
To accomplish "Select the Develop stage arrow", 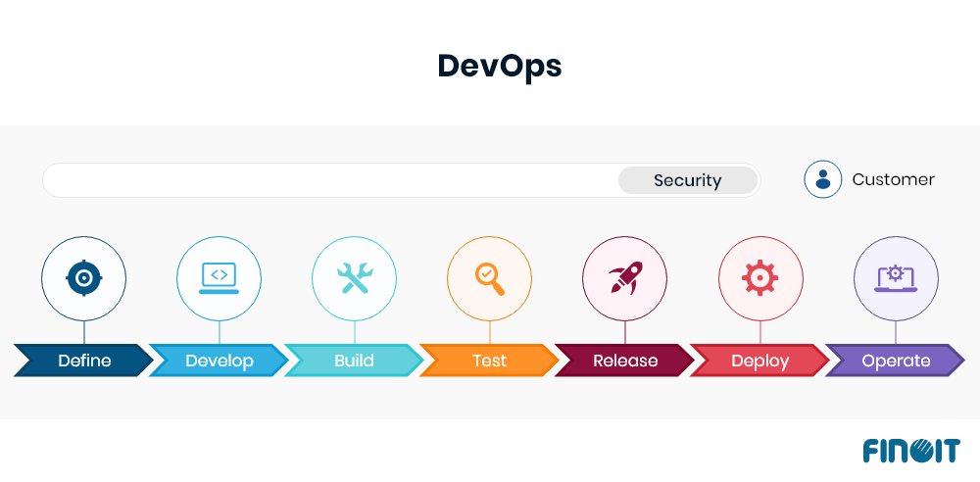I will 219,361.
